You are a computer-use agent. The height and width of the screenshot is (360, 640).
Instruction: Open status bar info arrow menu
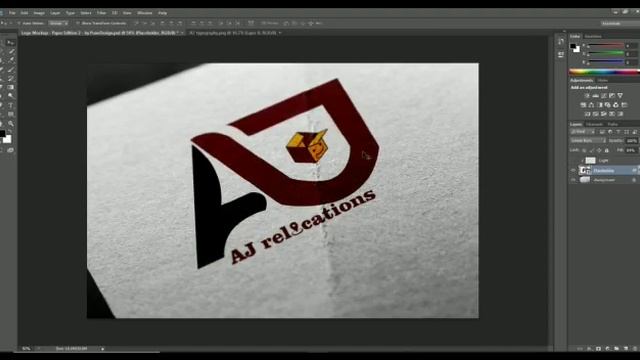pyautogui.click(x=102, y=349)
